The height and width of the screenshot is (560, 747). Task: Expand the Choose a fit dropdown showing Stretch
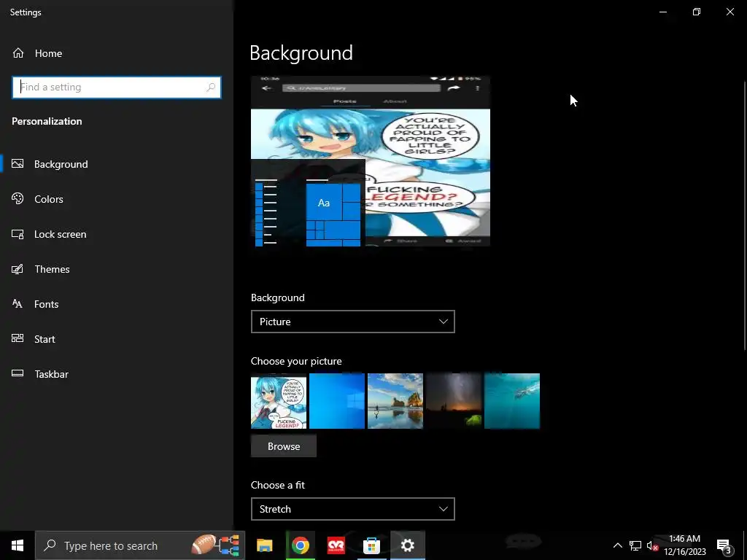pyautogui.click(x=353, y=509)
